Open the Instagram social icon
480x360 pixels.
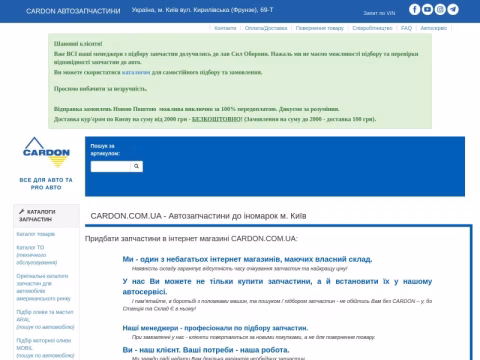pyautogui.click(x=440, y=9)
